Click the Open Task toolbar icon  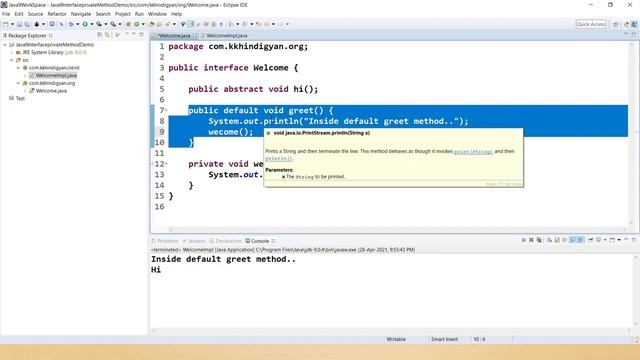(159, 24)
